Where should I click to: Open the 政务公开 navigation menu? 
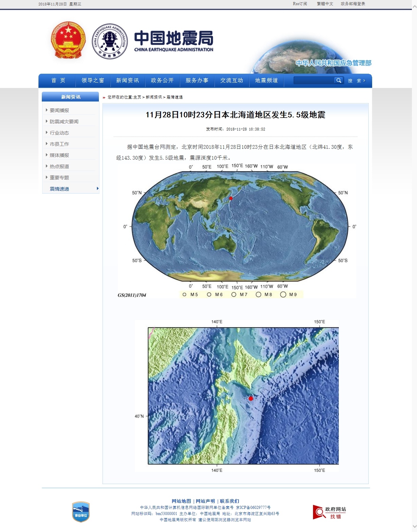point(162,81)
